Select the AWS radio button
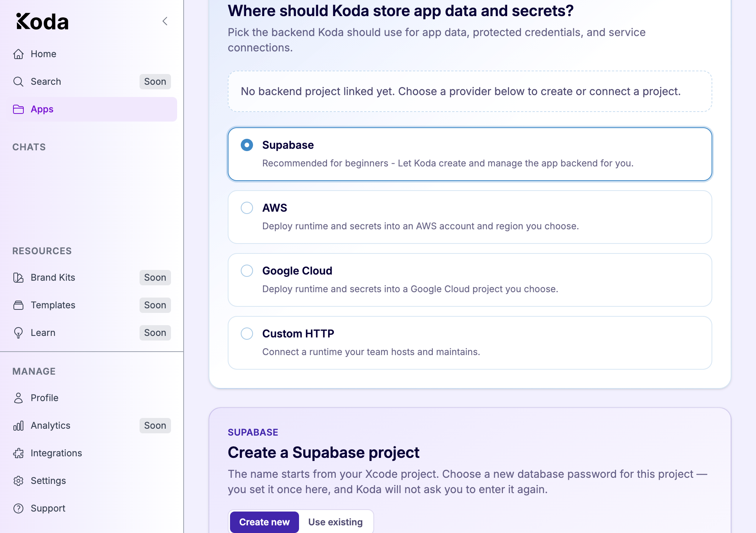Viewport: 756px width, 533px height. click(247, 208)
